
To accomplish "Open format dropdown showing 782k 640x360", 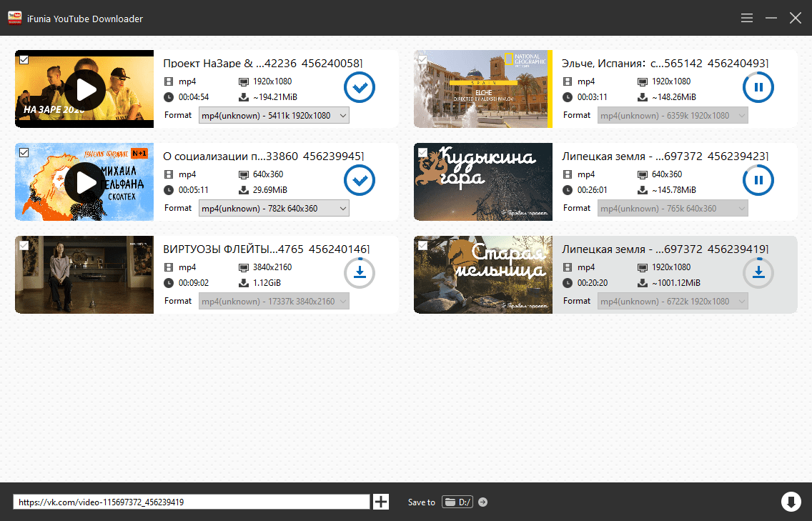I will coord(274,209).
